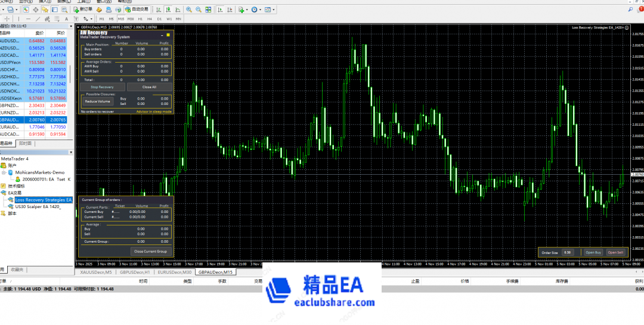Select the horizontal line drawing tool
This screenshot has height=325, width=644.
click(29, 19)
